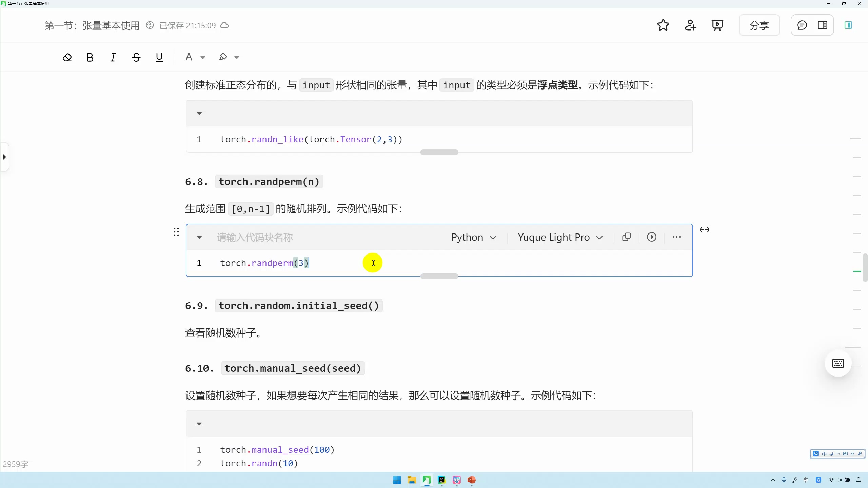The width and height of the screenshot is (868, 488).
Task: Open Firefox from the taskbar
Action: (x=456, y=480)
